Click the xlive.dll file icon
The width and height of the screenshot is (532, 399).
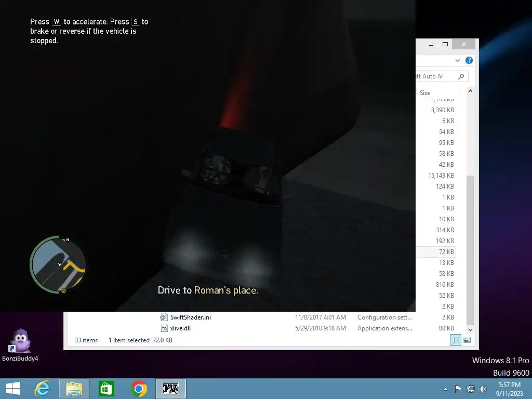[164, 328]
